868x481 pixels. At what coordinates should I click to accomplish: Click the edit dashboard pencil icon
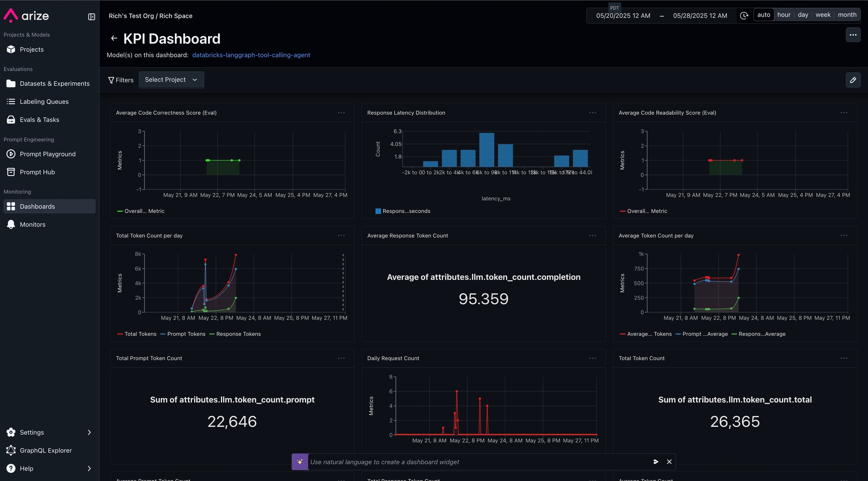(853, 80)
